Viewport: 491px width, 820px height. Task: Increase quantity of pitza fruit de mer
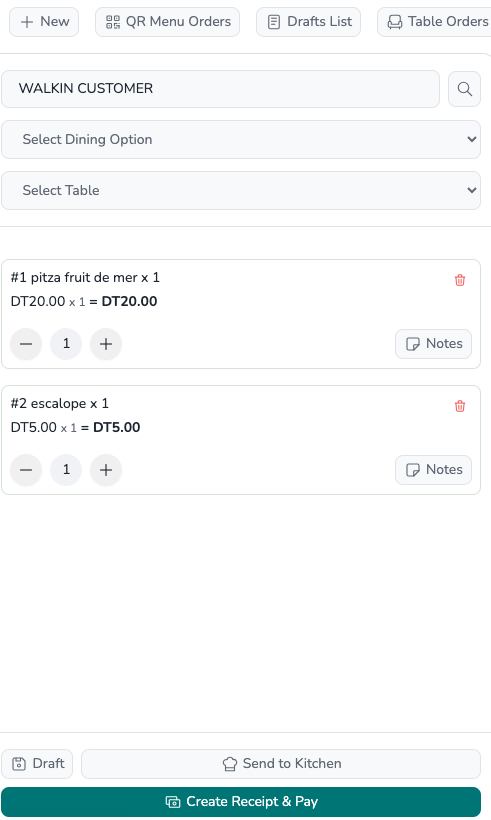click(x=106, y=344)
